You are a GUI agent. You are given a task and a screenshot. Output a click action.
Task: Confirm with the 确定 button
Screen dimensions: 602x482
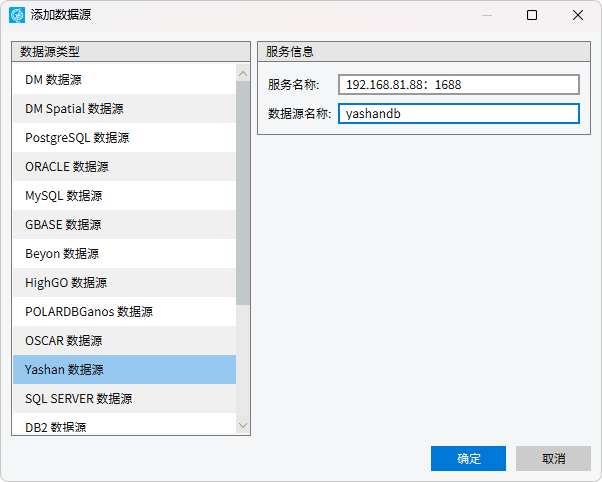pos(468,458)
